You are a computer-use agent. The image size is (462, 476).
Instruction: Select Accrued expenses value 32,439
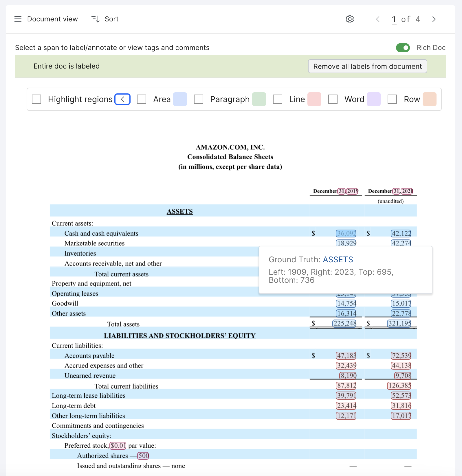pos(346,366)
